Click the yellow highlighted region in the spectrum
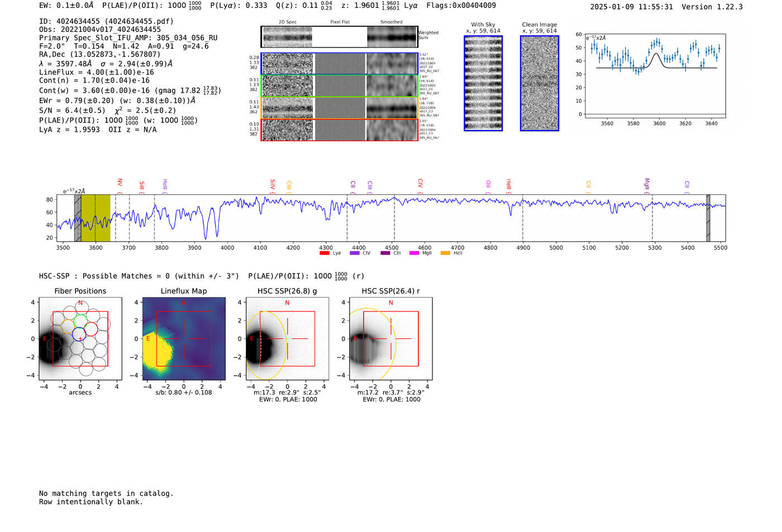782x532 pixels. [96, 218]
